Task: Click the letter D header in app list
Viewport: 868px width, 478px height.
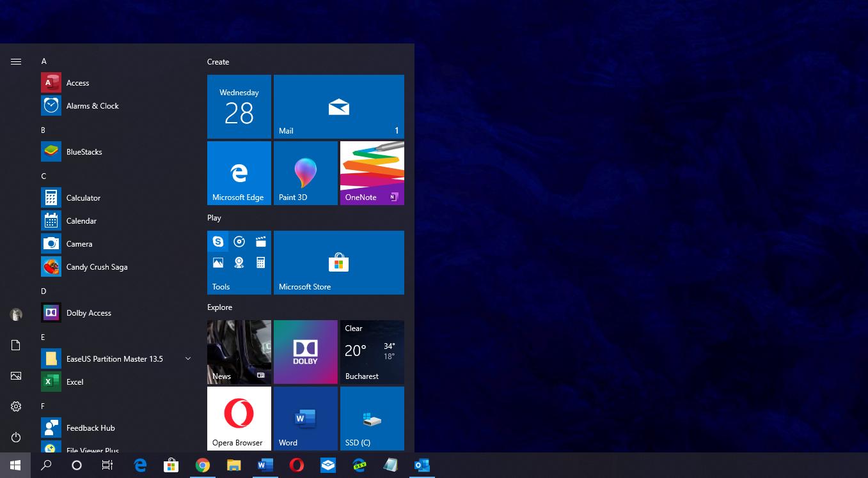Action: click(43, 291)
